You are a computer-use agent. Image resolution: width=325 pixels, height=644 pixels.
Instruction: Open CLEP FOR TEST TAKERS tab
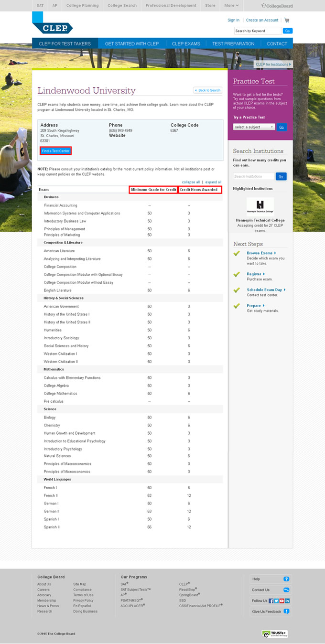click(x=65, y=43)
